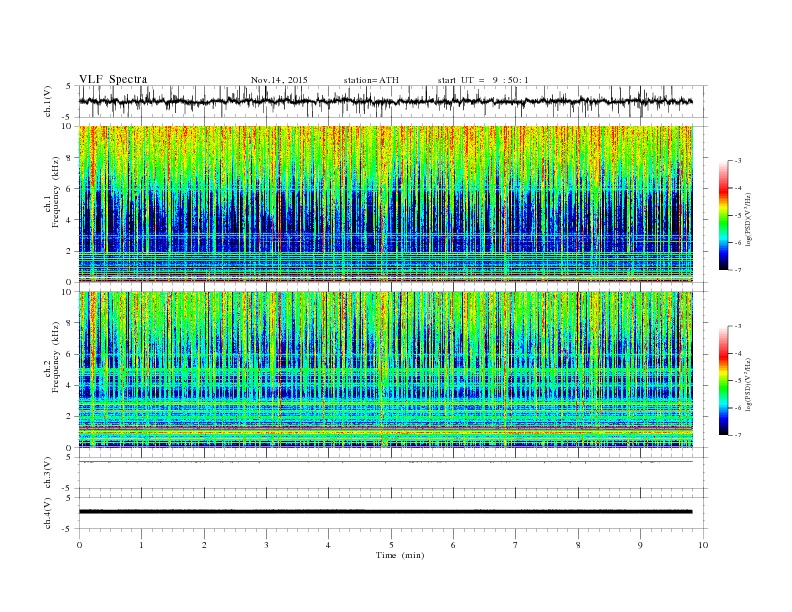
Task: Click time axis tick label 3
Action: [266, 545]
